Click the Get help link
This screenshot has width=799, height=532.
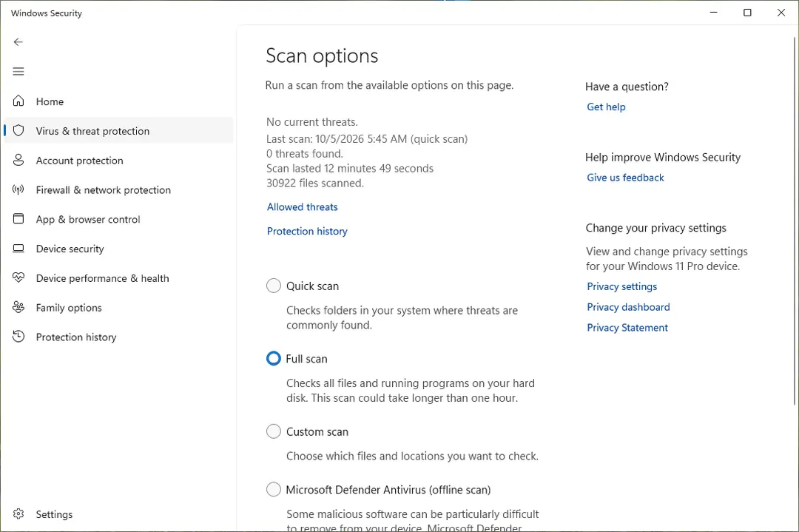tap(606, 107)
